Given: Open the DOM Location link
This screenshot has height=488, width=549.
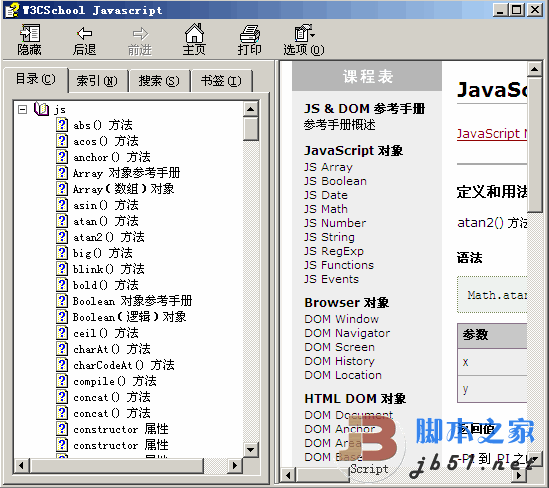Looking at the screenshot, I should (x=343, y=375).
